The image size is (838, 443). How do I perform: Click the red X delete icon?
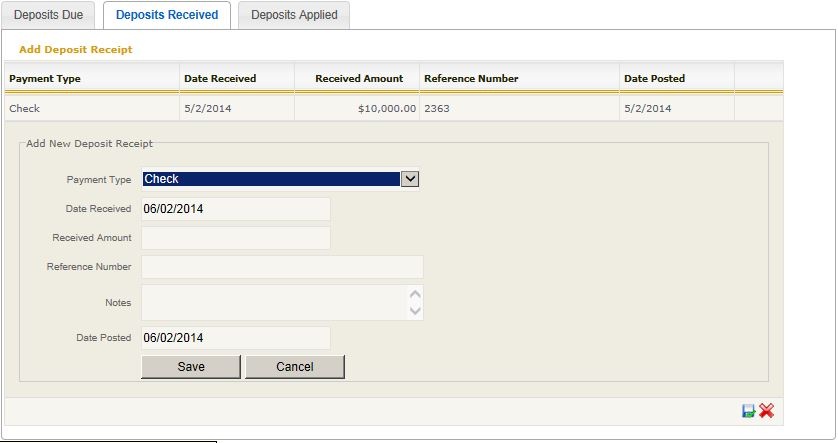767,411
